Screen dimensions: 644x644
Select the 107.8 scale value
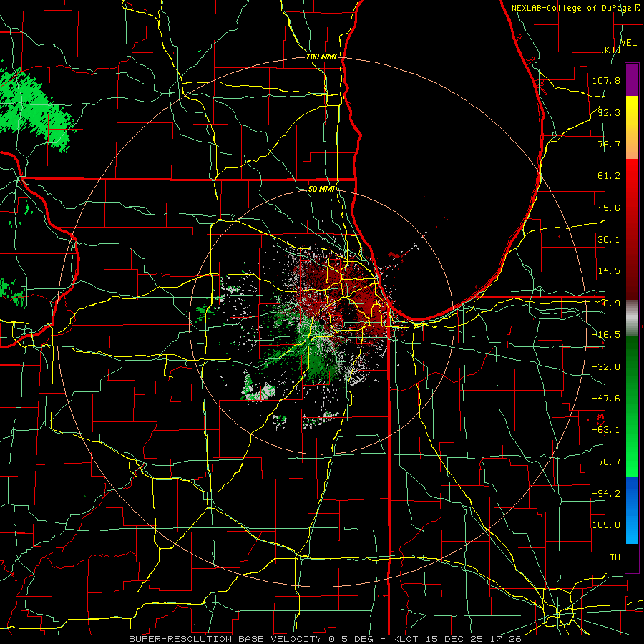tap(606, 80)
